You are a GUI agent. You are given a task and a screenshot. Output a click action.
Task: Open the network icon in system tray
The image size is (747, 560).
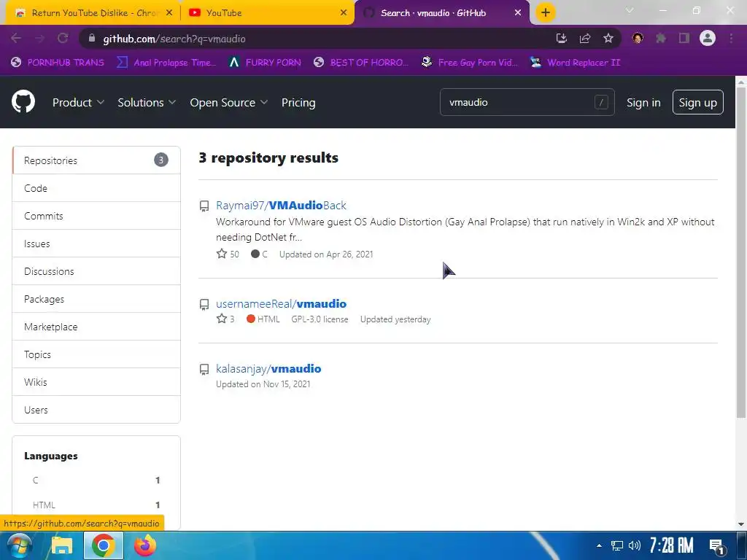pyautogui.click(x=617, y=545)
